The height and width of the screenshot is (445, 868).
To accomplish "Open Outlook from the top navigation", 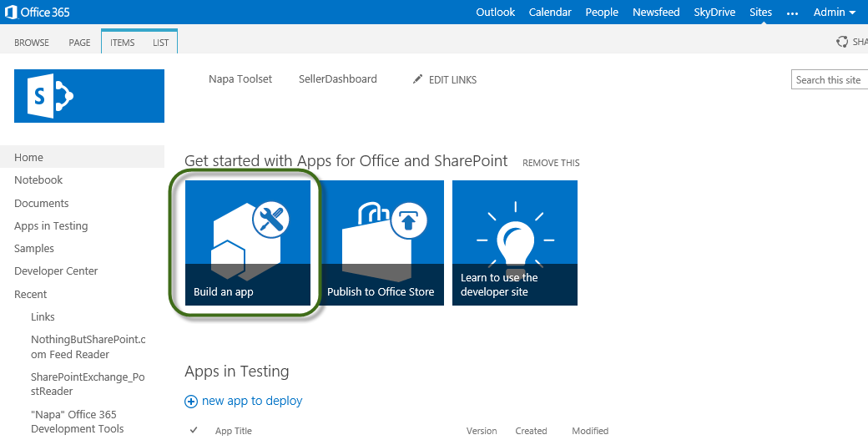I will [x=496, y=13].
